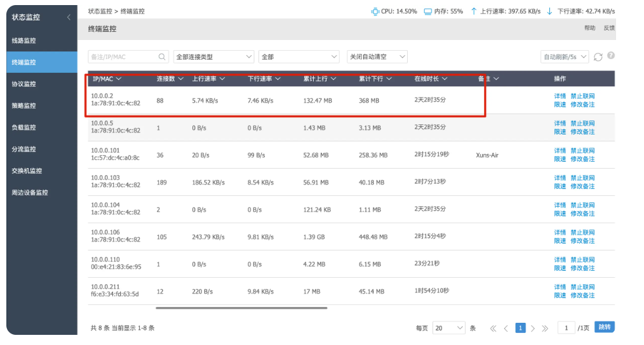Image resolution: width=644 pixels, height=345 pixels.
Task: Click the manual refresh icon
Action: coord(598,57)
